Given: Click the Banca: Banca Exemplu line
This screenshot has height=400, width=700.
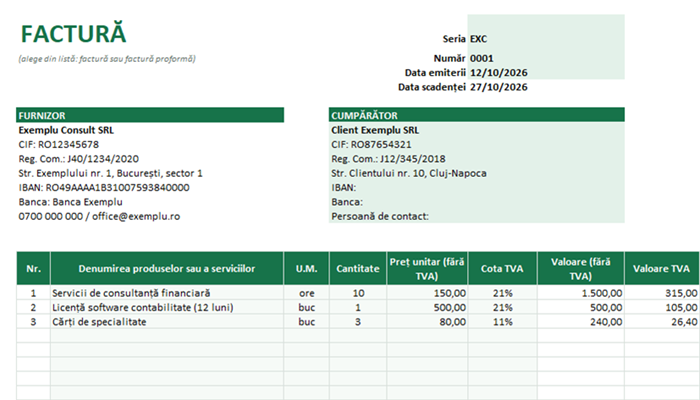Looking at the screenshot, I should coord(71,201).
